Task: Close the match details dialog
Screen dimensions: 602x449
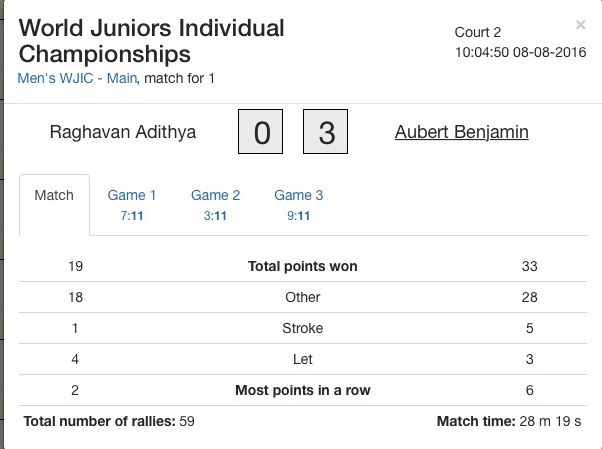Action: (581, 25)
